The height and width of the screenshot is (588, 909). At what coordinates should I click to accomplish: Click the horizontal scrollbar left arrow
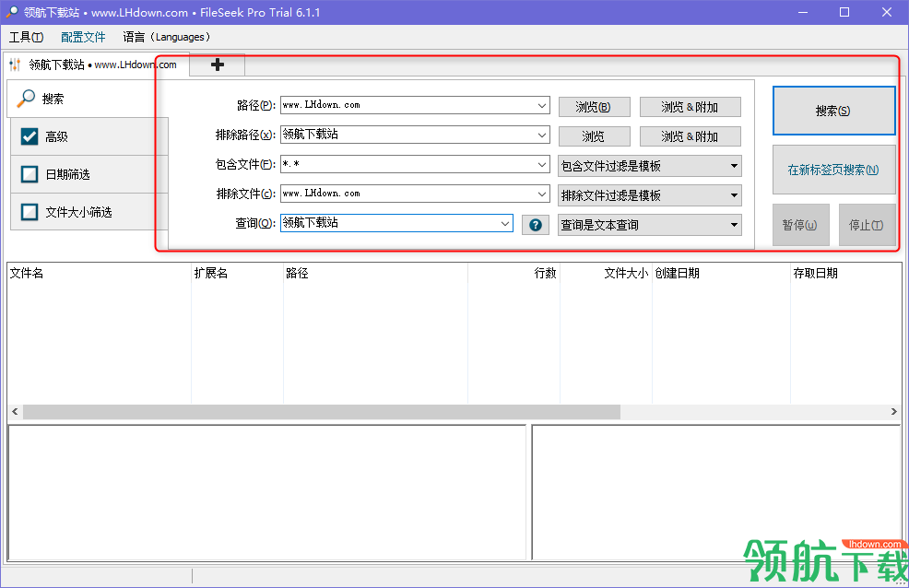[x=15, y=411]
